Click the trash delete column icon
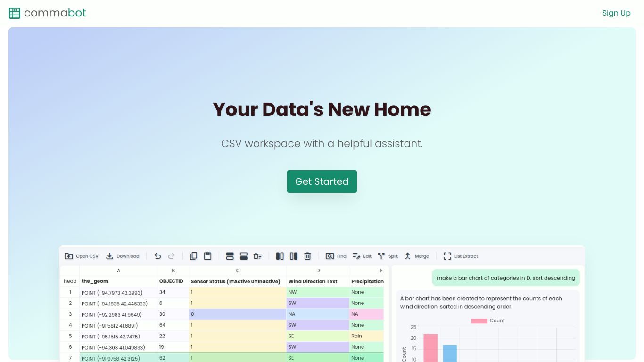This screenshot has height=362, width=644. 307,256
